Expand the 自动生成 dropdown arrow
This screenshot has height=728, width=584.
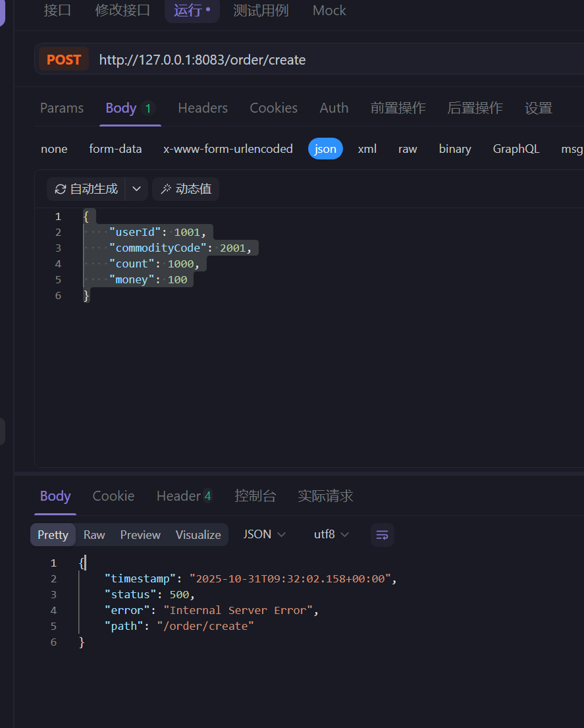coord(136,189)
